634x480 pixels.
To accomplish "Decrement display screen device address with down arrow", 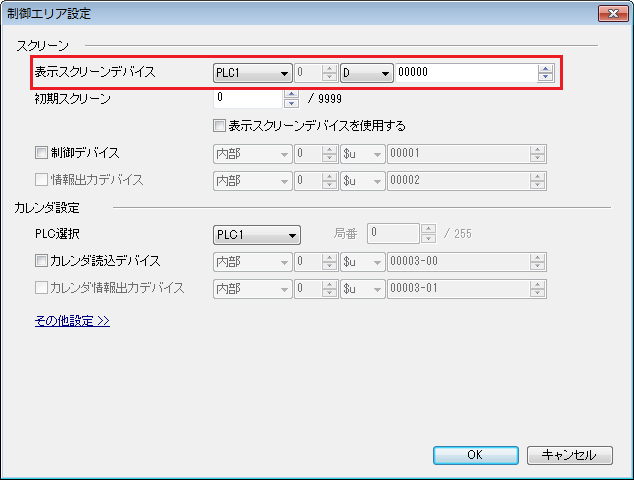I will click(x=546, y=78).
